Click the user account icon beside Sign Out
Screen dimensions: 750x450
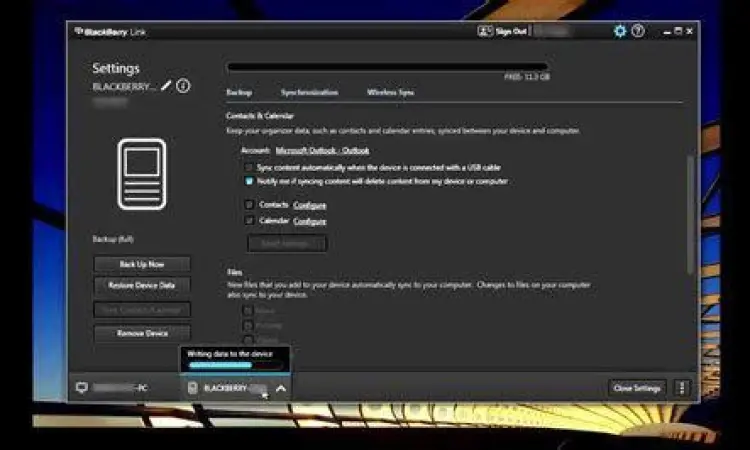coord(485,32)
